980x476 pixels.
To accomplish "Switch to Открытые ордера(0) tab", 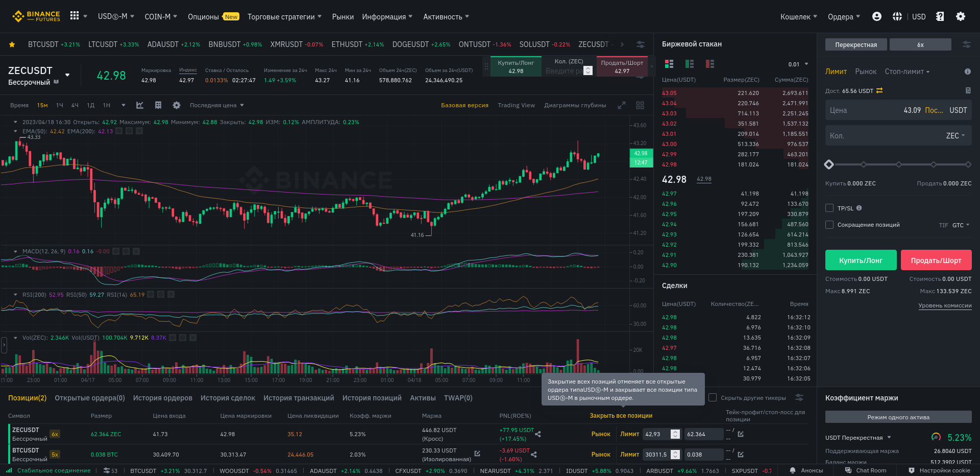I will pyautogui.click(x=90, y=398).
